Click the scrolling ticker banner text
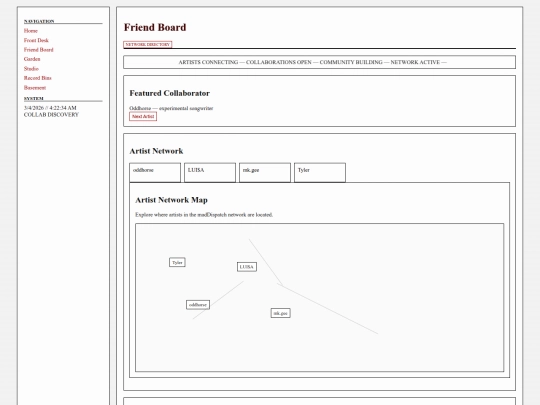The width and height of the screenshot is (540, 405). [x=312, y=62]
